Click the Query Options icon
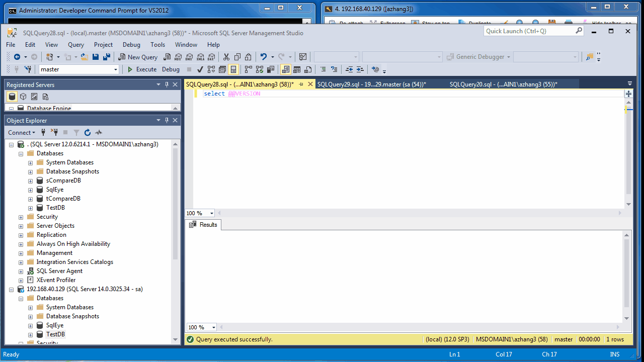The width and height of the screenshot is (644, 362). coord(222,69)
